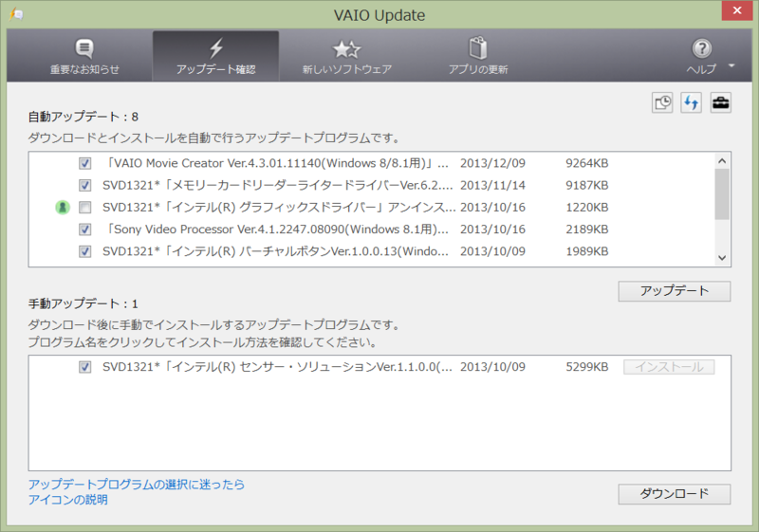Switch to the アップデート確認 tab

click(216, 57)
